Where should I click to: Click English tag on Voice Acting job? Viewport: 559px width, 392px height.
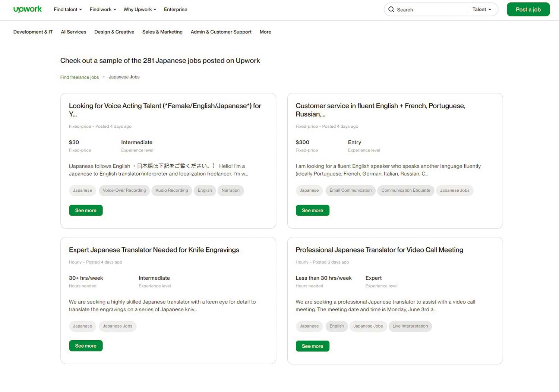pyautogui.click(x=205, y=190)
